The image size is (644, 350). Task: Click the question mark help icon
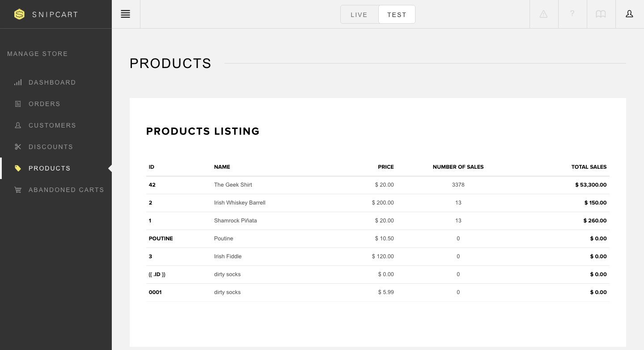point(572,14)
